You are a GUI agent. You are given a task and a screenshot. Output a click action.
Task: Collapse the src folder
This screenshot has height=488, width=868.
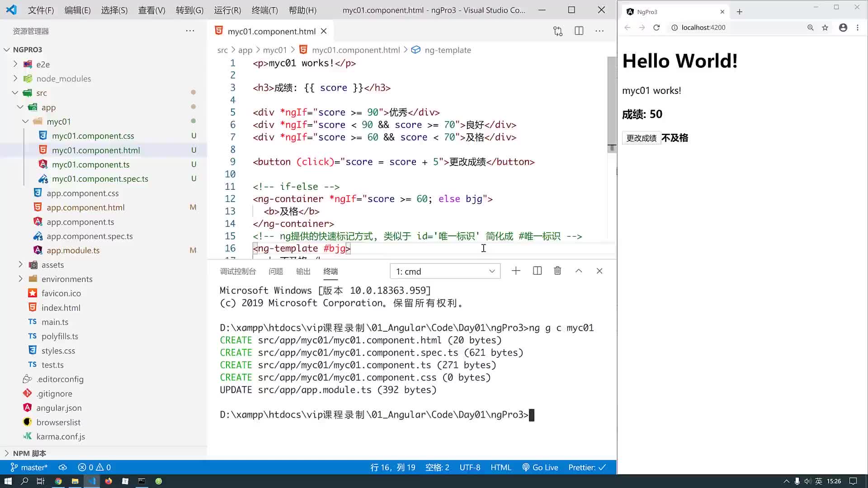coord(15,93)
